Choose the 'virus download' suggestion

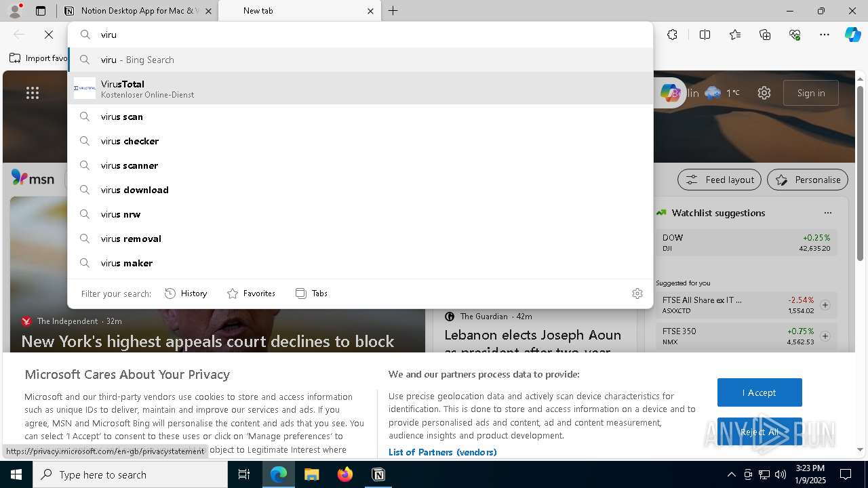[360, 190]
